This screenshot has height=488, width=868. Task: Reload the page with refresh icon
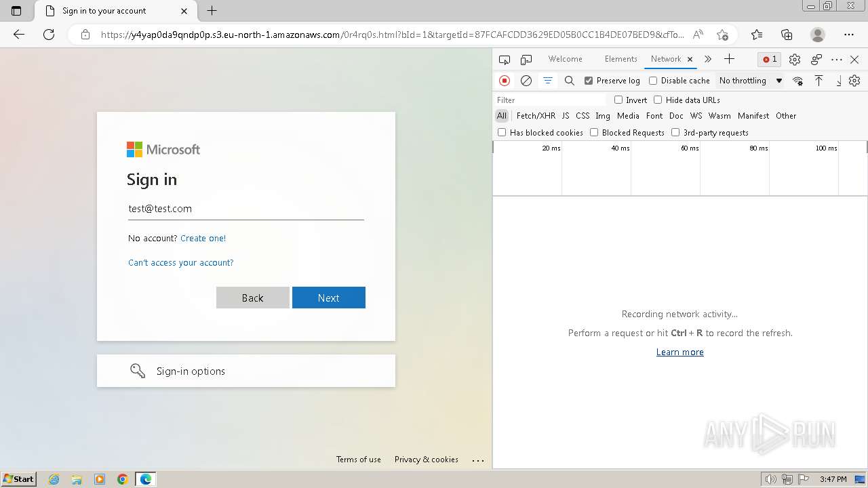coord(49,35)
